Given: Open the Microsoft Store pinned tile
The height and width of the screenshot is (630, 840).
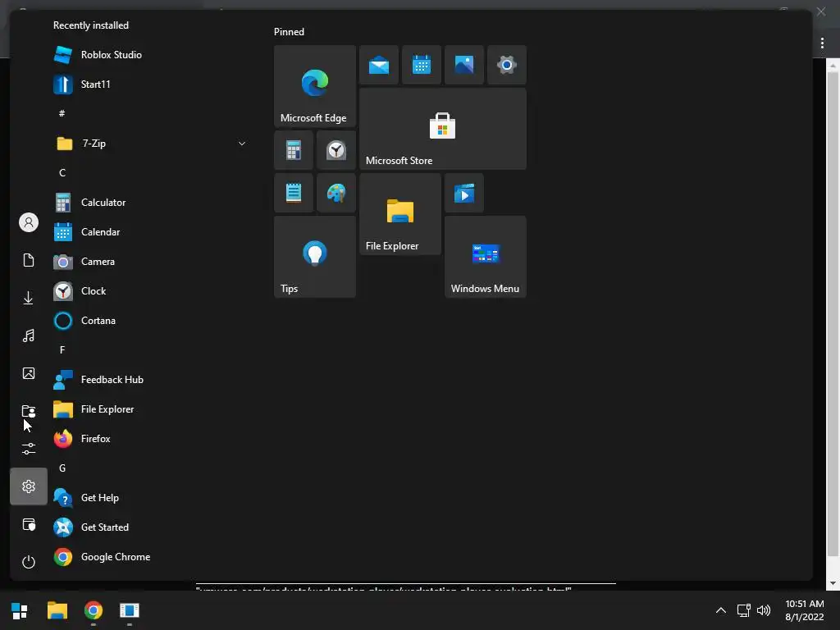Looking at the screenshot, I should click(442, 129).
